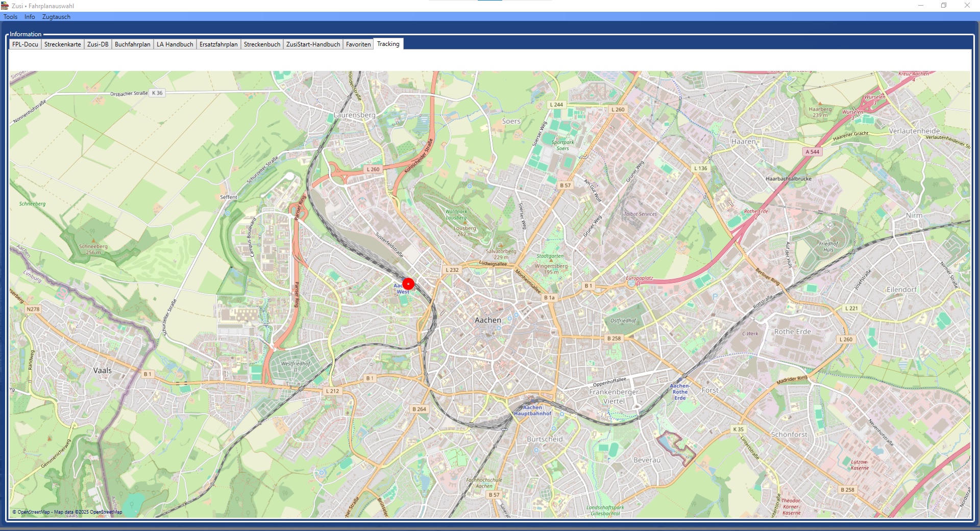The width and height of the screenshot is (980, 531).
Task: Click the Tracking tab
Action: tap(388, 44)
